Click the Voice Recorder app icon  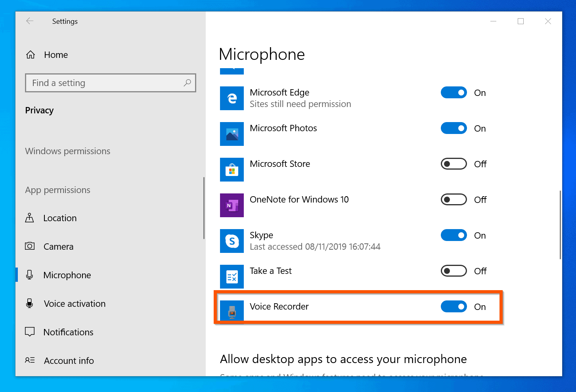[232, 312]
